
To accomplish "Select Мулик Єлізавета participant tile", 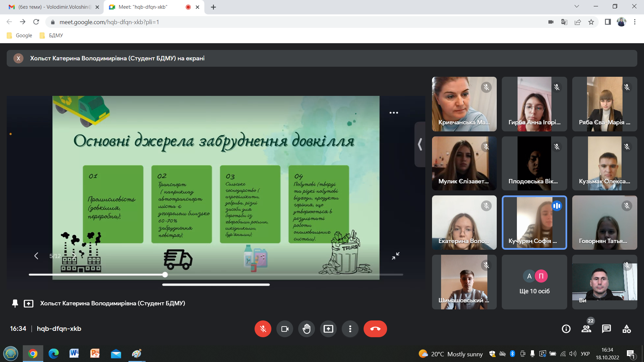I will [464, 163].
